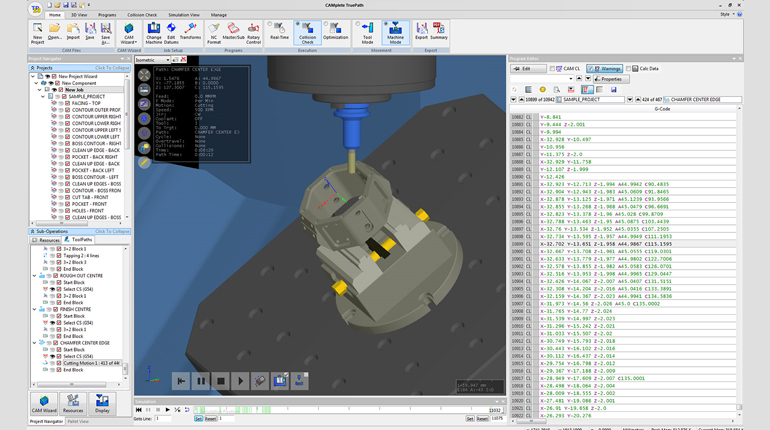Image resolution: width=770 pixels, height=430 pixels.
Task: Rewind simulation to start in the viewport
Action: [x=181, y=381]
